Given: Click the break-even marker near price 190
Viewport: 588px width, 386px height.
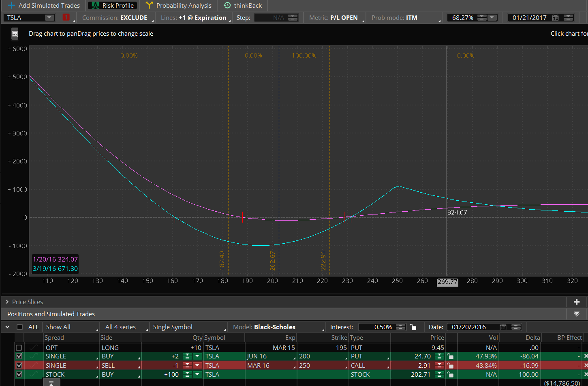Looking at the screenshot, I should point(242,217).
